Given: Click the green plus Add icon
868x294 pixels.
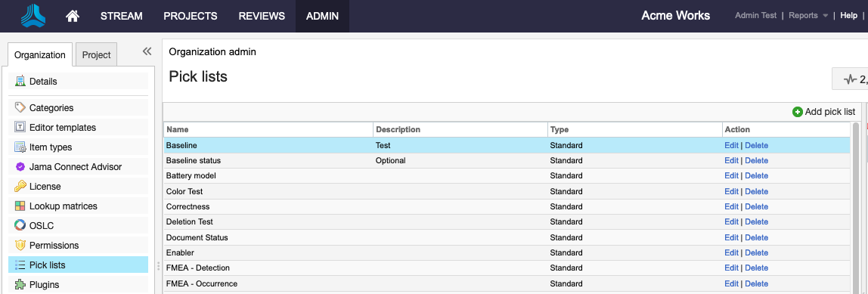Looking at the screenshot, I should coord(797,112).
